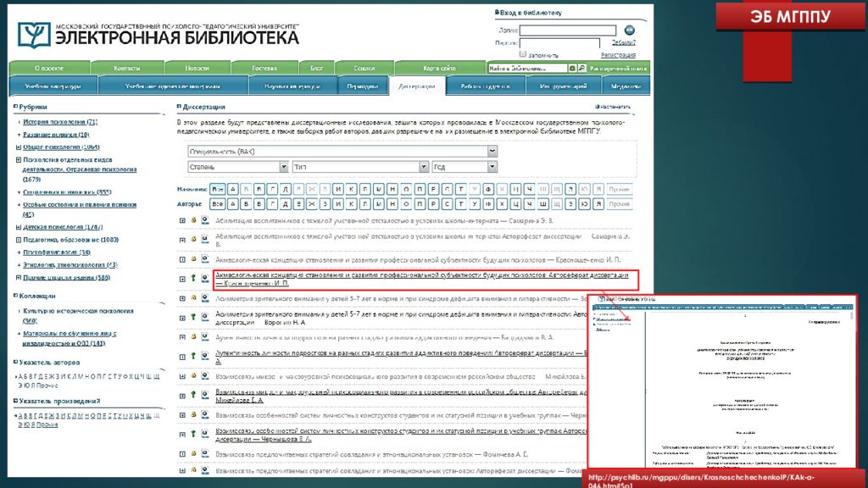Click the Забыли? link
868x488 pixels.
tap(623, 42)
